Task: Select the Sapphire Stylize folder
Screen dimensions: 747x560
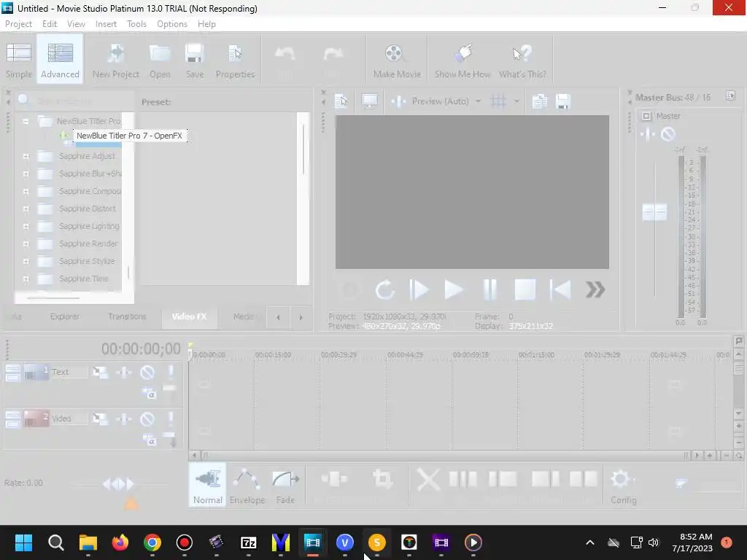Action: coord(88,261)
